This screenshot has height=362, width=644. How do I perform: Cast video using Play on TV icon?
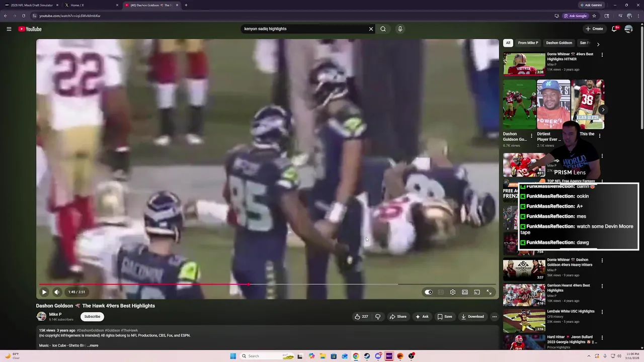pyautogui.click(x=477, y=292)
